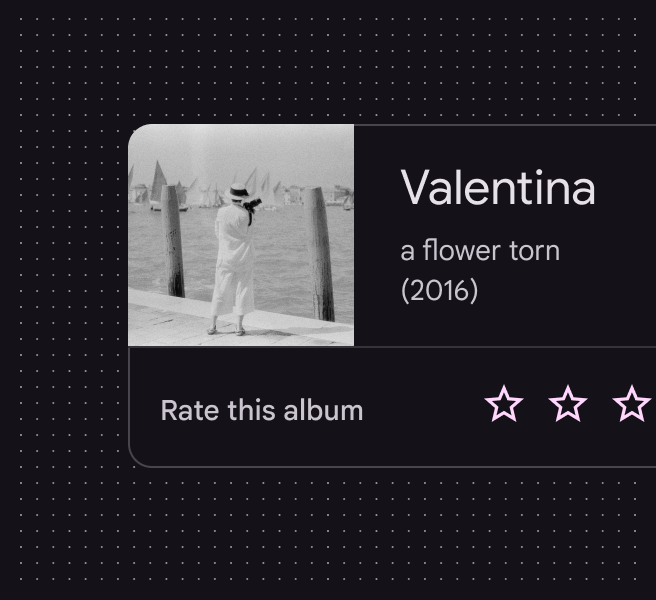656x600 pixels.
Task: Click the first rating star
Action: click(x=504, y=405)
